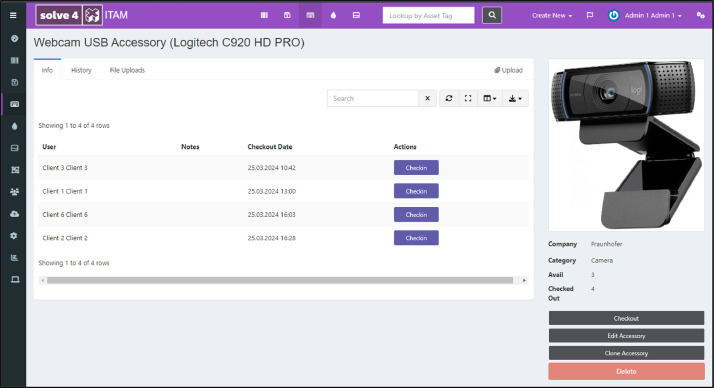Click the scrollbar right arrow
Screen dimensions: 714x388
pyautogui.click(x=524, y=280)
